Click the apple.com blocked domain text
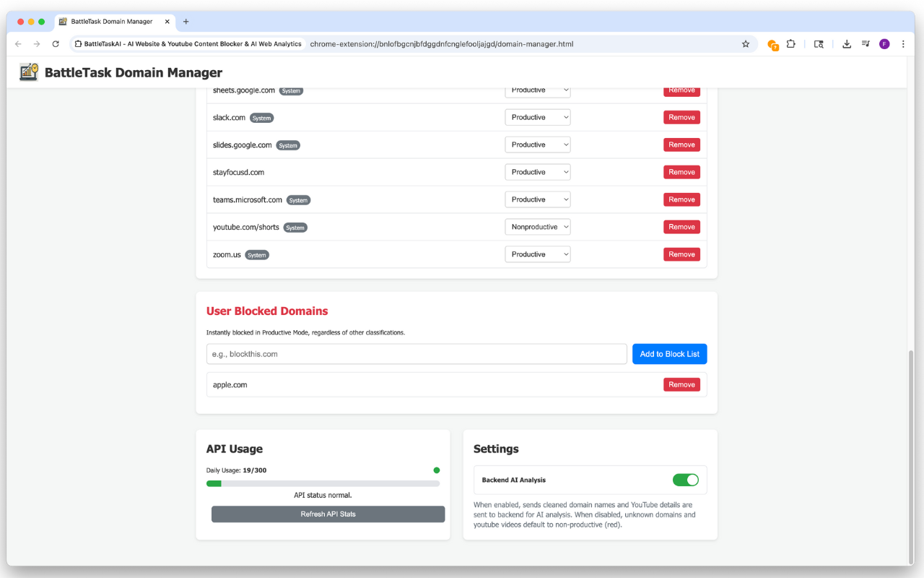Image resolution: width=924 pixels, height=578 pixels. click(230, 385)
